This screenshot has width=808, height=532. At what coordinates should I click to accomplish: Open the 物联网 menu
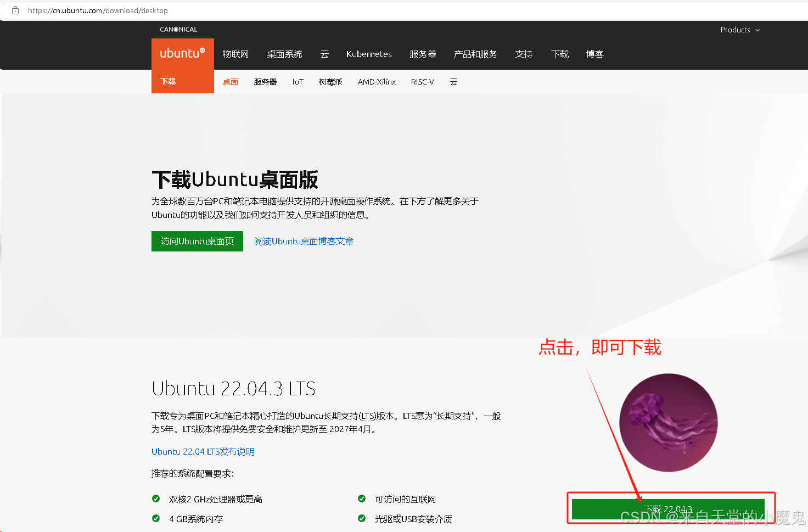235,54
